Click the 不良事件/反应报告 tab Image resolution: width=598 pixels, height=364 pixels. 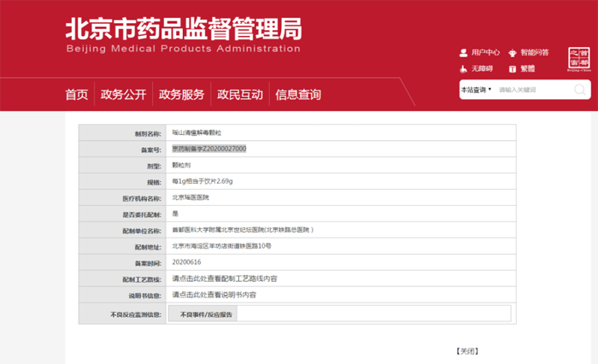pyautogui.click(x=206, y=314)
